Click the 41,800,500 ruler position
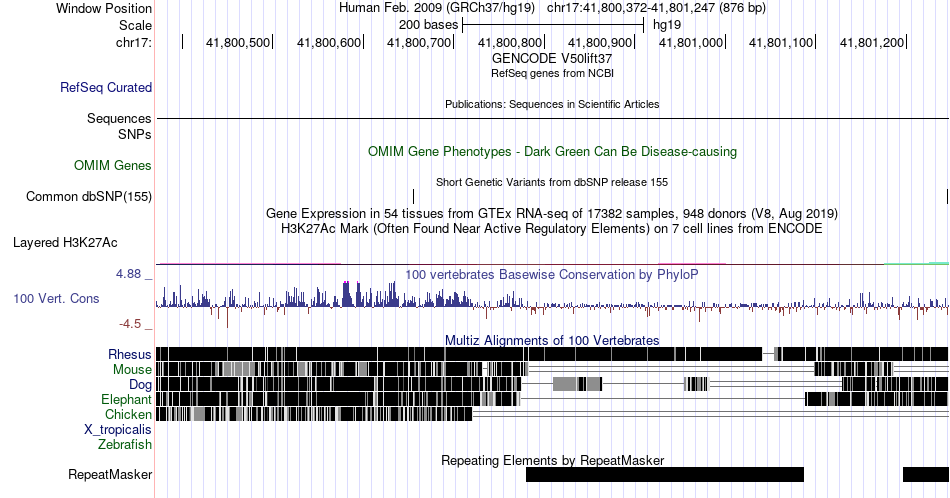The image size is (950, 498). click(238, 42)
